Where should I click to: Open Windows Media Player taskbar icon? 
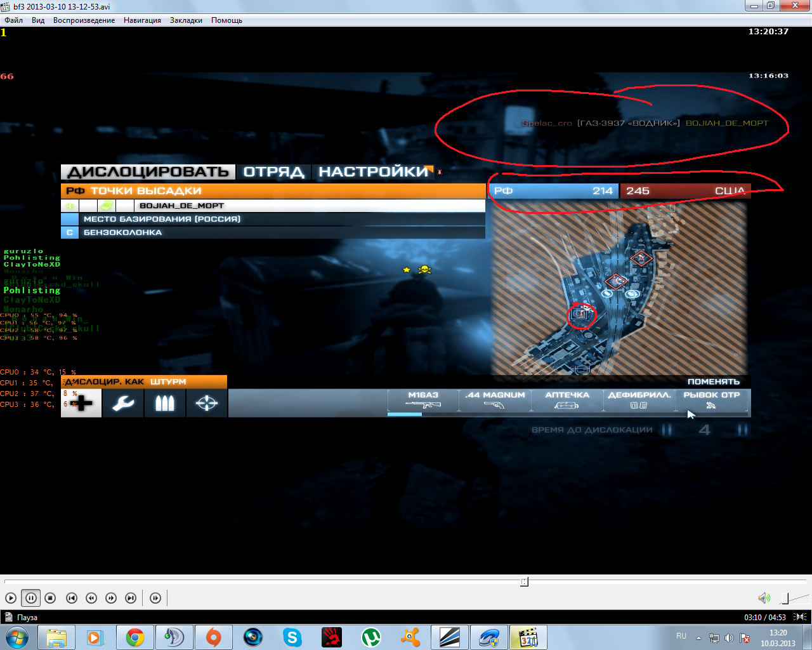(x=95, y=637)
